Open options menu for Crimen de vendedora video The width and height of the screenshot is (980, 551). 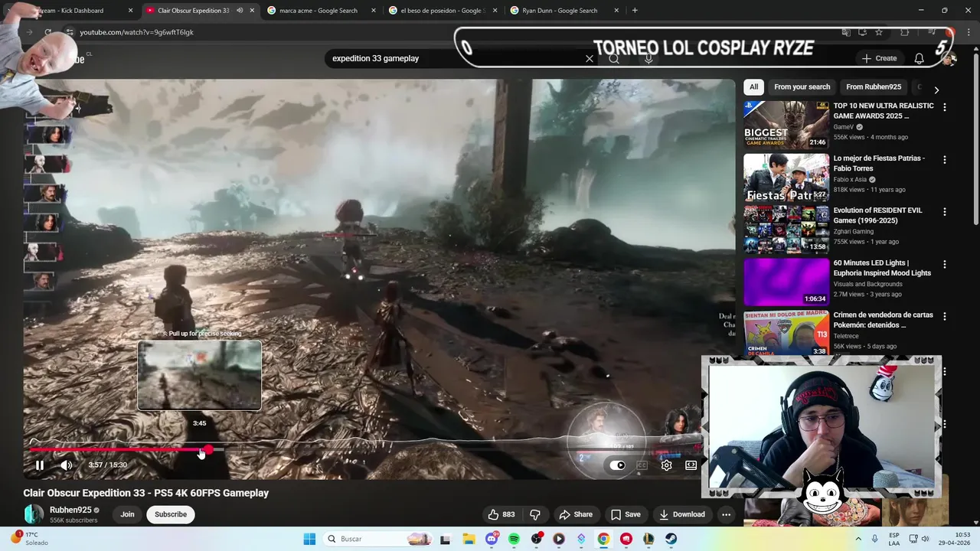[x=945, y=316]
